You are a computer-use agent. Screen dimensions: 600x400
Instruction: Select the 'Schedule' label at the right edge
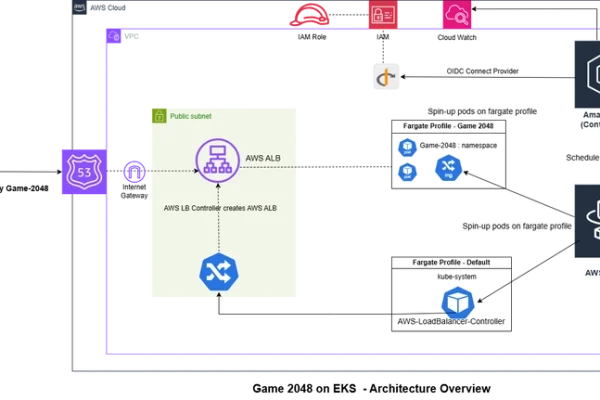(x=582, y=157)
